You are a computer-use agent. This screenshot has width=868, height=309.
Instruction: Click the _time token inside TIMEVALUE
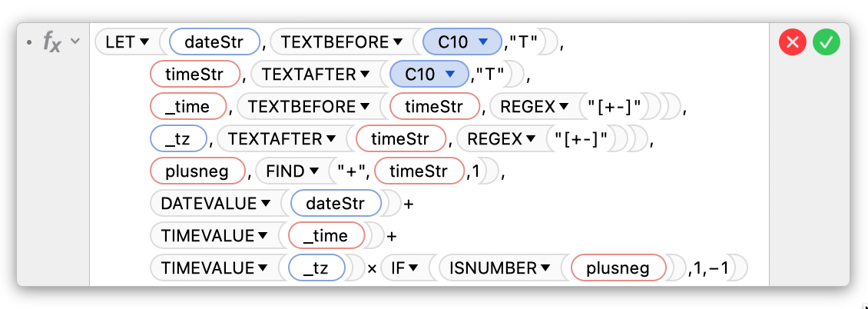[326, 236]
